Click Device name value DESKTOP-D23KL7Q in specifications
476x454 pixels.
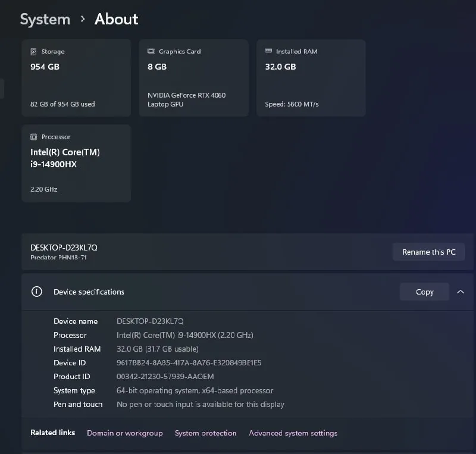150,321
